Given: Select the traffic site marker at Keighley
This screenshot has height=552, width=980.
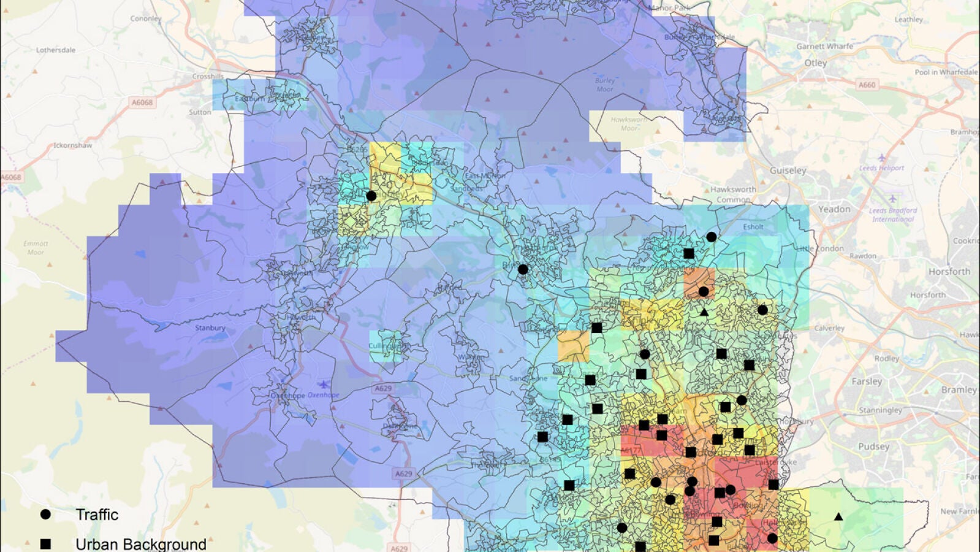Looking at the screenshot, I should pos(371,196).
